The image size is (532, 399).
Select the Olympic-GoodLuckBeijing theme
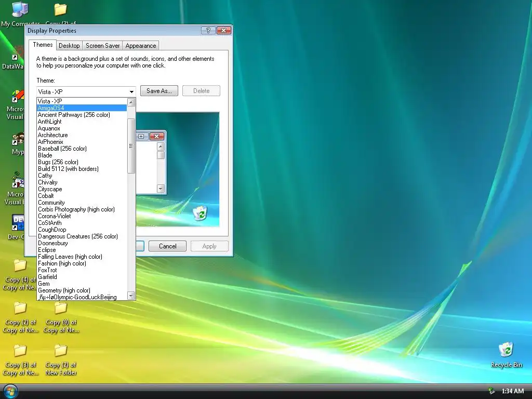click(x=82, y=297)
